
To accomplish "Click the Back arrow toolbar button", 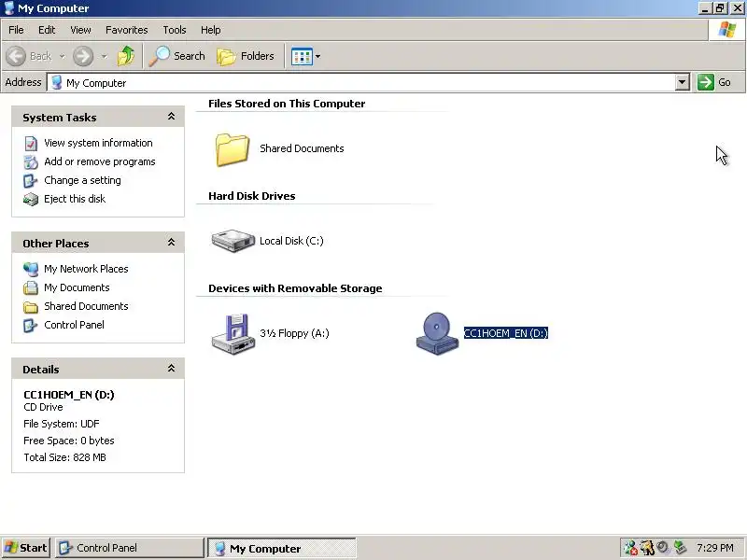I will pos(16,56).
